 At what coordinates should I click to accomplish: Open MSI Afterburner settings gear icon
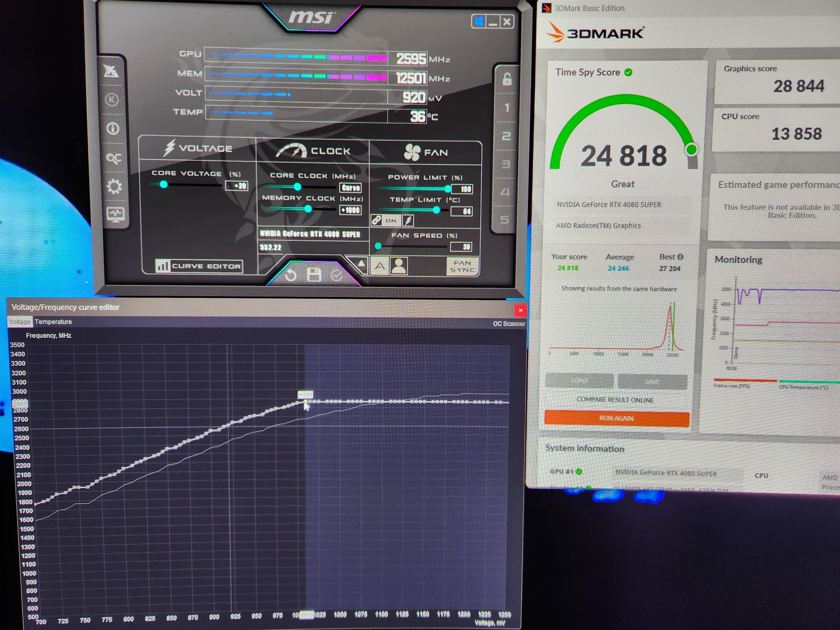(x=114, y=186)
